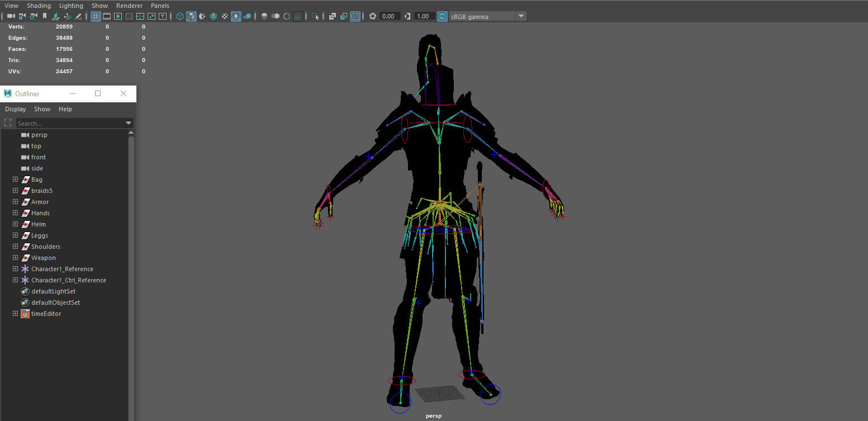Click the Select Camera icon
The height and width of the screenshot is (421, 868).
pyautogui.click(x=11, y=17)
